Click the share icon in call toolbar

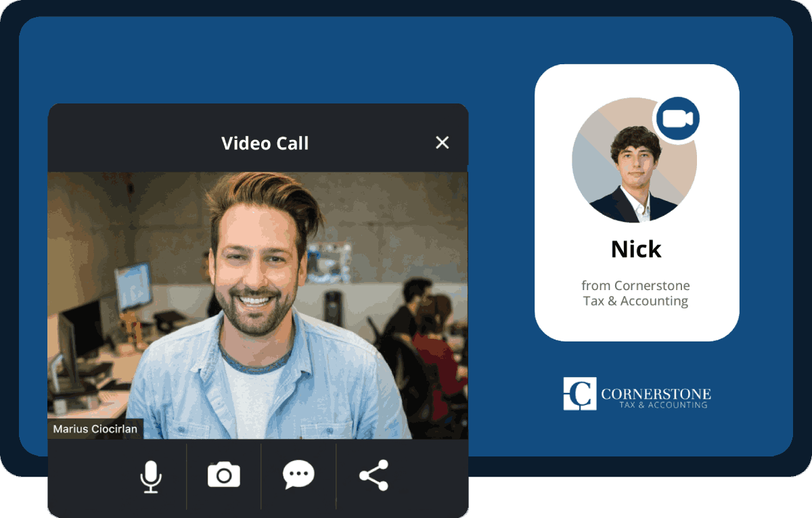tap(374, 475)
